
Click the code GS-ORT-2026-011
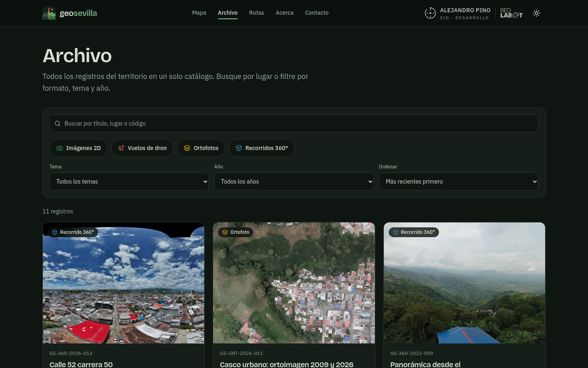pos(241,353)
